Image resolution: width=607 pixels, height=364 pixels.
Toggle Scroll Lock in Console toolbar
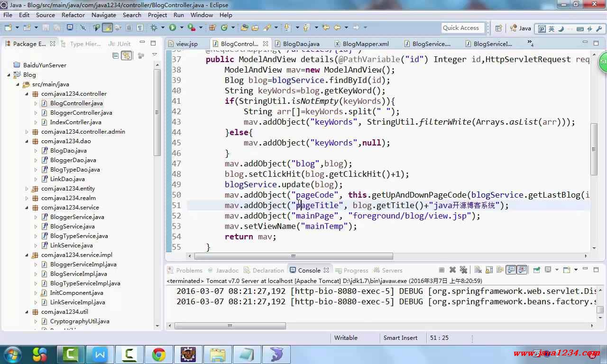(489, 270)
